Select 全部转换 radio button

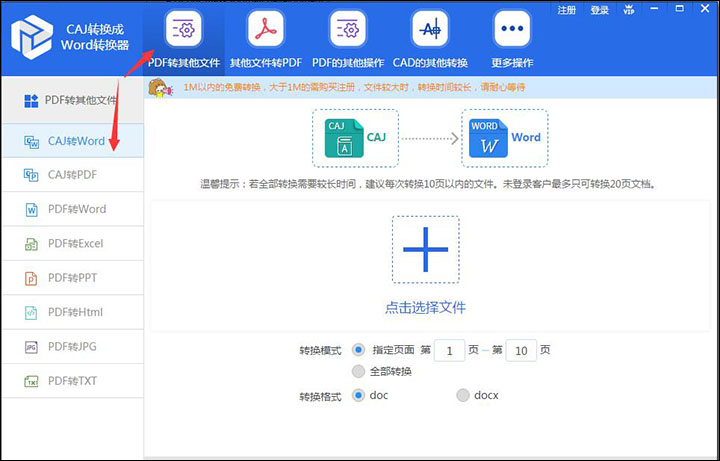[x=358, y=371]
